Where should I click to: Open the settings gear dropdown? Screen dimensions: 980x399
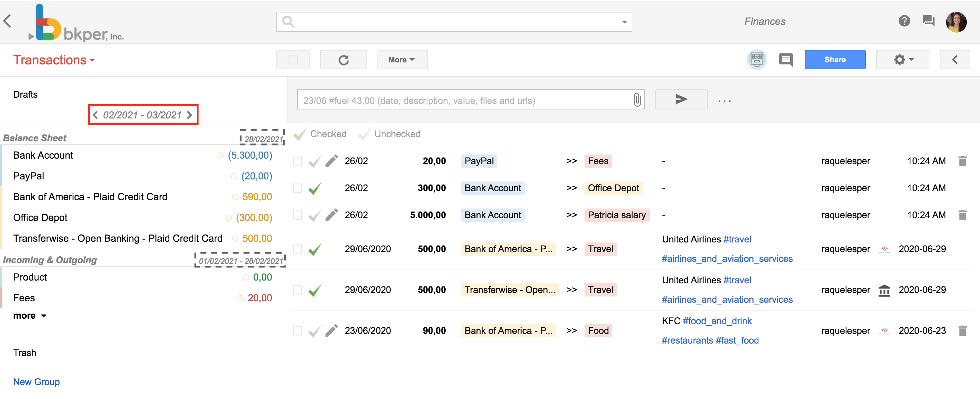click(902, 59)
